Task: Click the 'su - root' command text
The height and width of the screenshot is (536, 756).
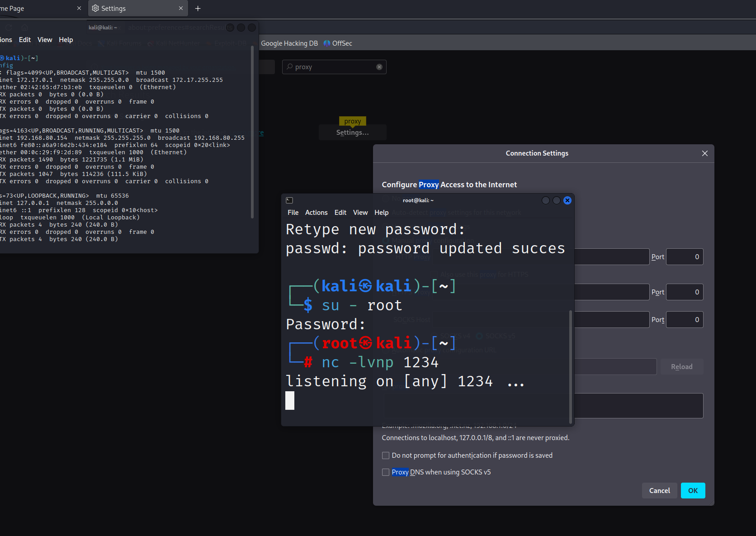Action: tap(362, 305)
